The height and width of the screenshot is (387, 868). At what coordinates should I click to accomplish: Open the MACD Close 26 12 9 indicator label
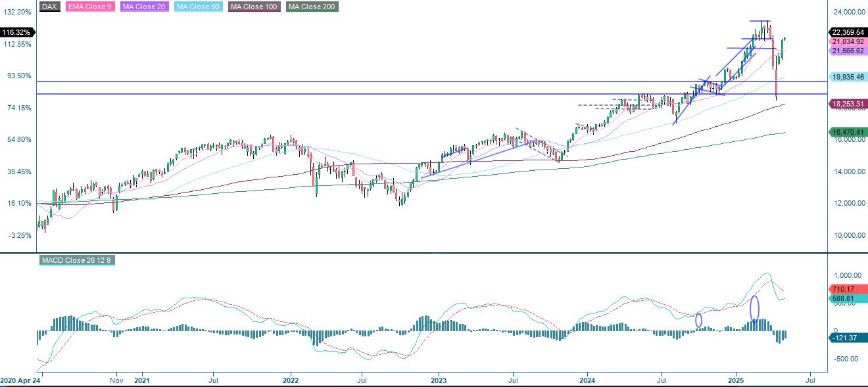[x=77, y=260]
